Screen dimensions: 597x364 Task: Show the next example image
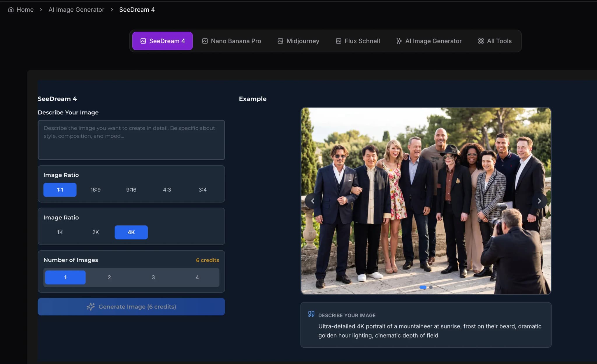pos(539,201)
